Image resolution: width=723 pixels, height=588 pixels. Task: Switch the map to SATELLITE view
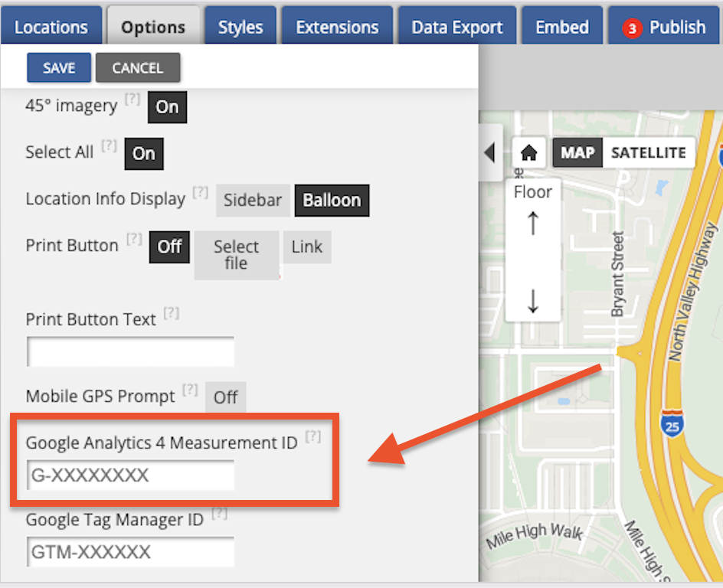(x=649, y=152)
